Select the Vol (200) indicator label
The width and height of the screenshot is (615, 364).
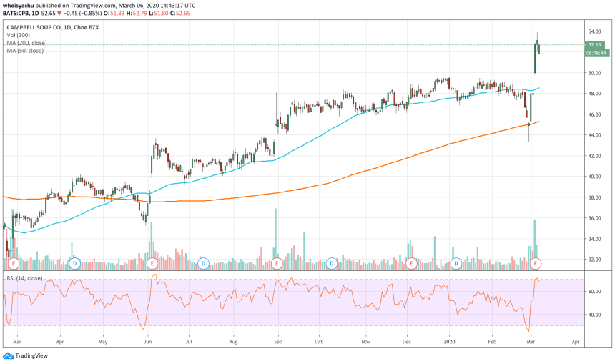click(18, 35)
